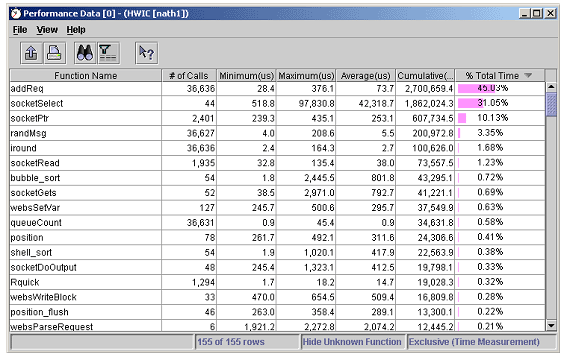Click the % Total Time sort arrow

coord(528,75)
